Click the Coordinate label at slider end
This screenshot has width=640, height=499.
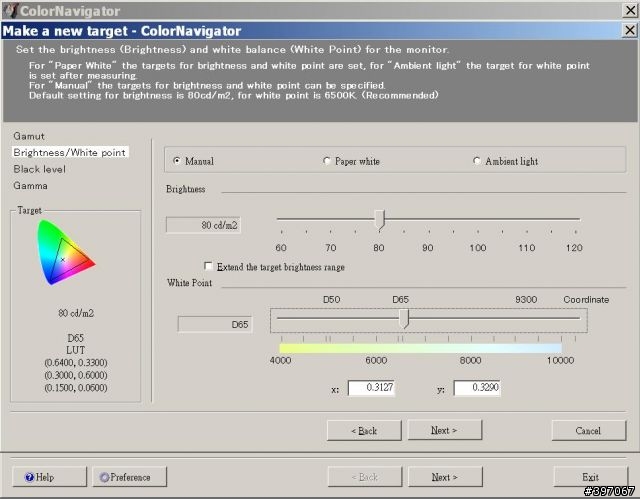[x=586, y=299]
